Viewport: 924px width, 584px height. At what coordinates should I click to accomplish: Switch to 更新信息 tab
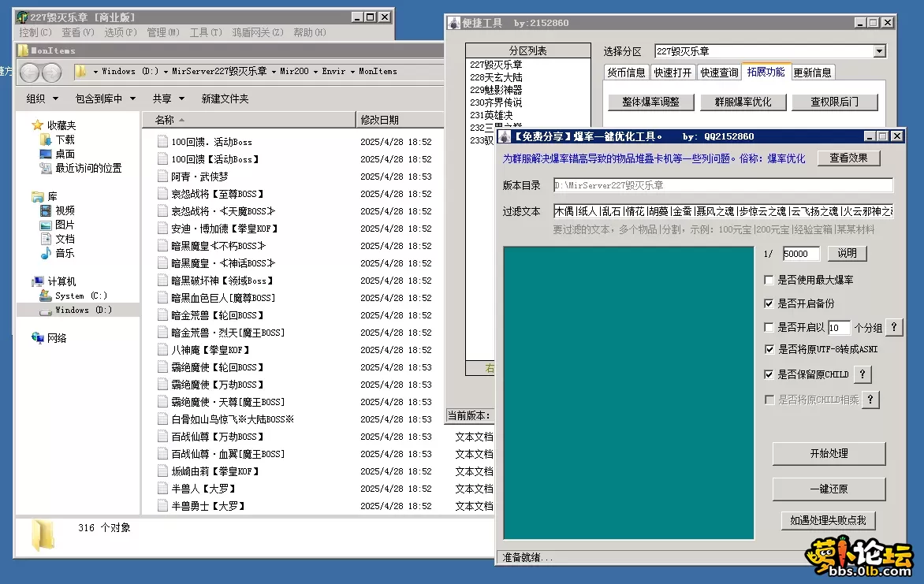coord(813,73)
